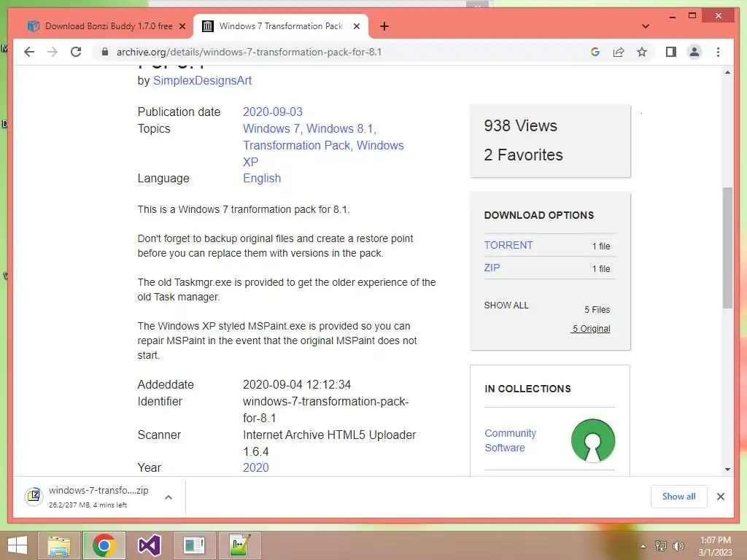This screenshot has height=560, width=747.
Task: Open the English language link
Action: click(262, 178)
